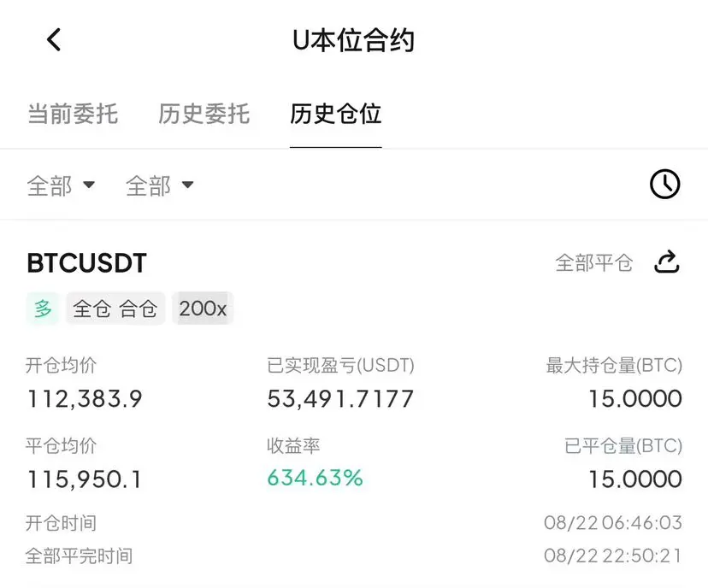Go back using the left arrow icon

tap(54, 39)
